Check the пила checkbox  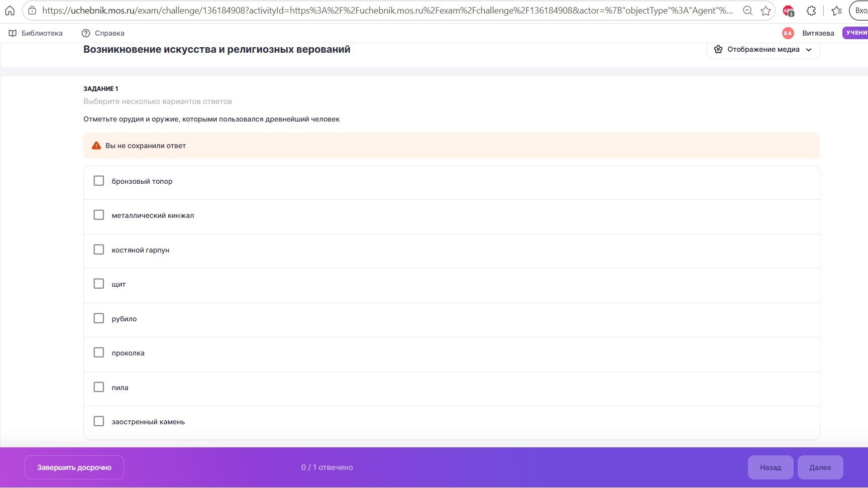99,387
